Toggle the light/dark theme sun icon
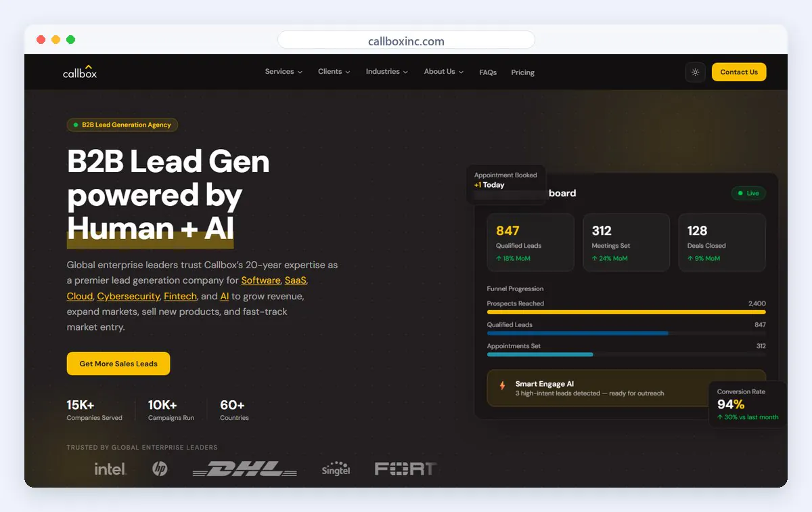Image resolution: width=812 pixels, height=512 pixels. pos(695,72)
